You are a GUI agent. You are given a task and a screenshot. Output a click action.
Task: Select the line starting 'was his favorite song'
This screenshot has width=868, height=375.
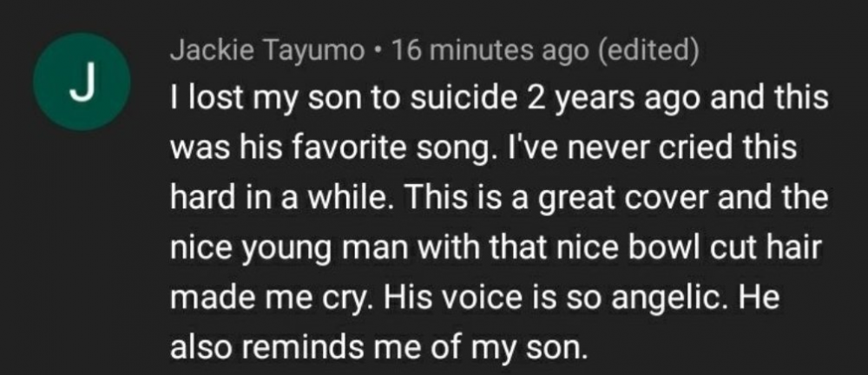pyautogui.click(x=483, y=148)
